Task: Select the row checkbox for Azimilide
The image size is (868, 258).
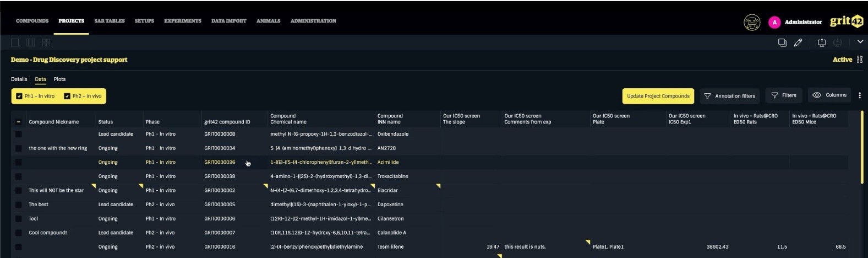Action: [x=18, y=163]
